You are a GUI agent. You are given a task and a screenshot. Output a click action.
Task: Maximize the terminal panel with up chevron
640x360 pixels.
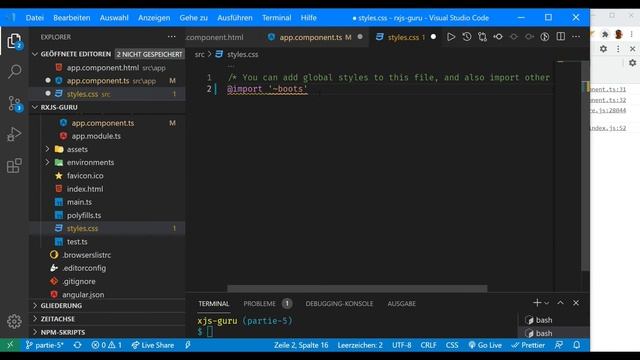(560, 303)
